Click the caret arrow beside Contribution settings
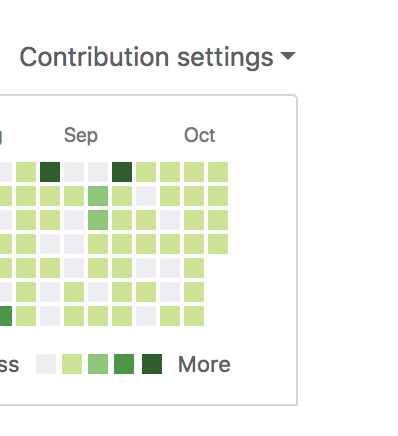This screenshot has height=436, width=398. click(288, 56)
